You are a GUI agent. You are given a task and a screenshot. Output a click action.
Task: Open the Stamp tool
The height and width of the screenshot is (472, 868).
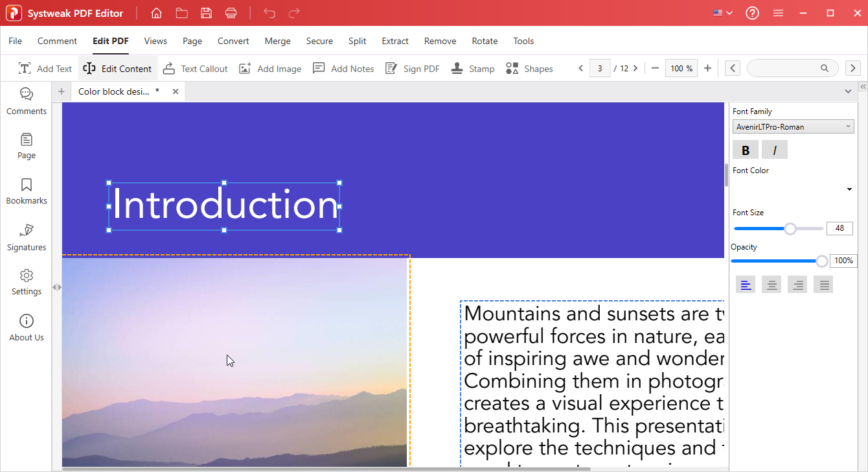[x=472, y=68]
